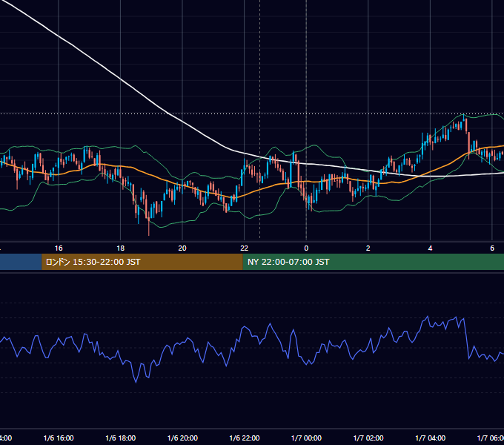Select the NY 22:00-07:00 JST session bar
Screen dimensions: 504x445
373,262
